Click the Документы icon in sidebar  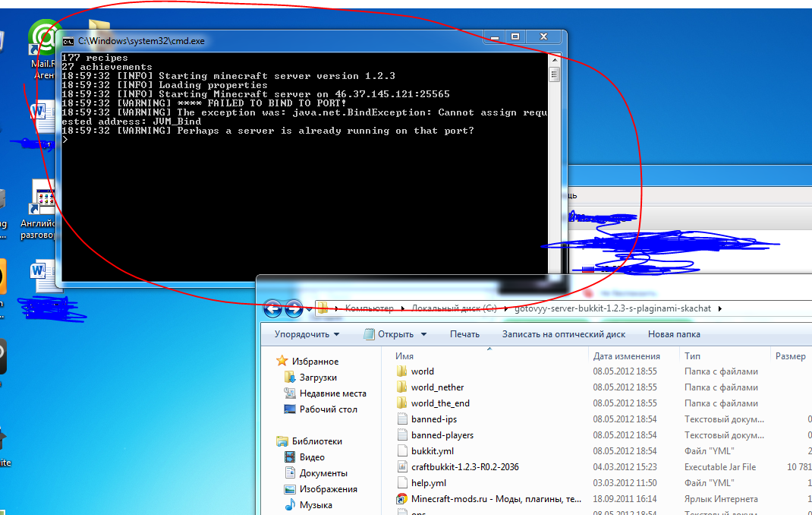click(x=290, y=473)
